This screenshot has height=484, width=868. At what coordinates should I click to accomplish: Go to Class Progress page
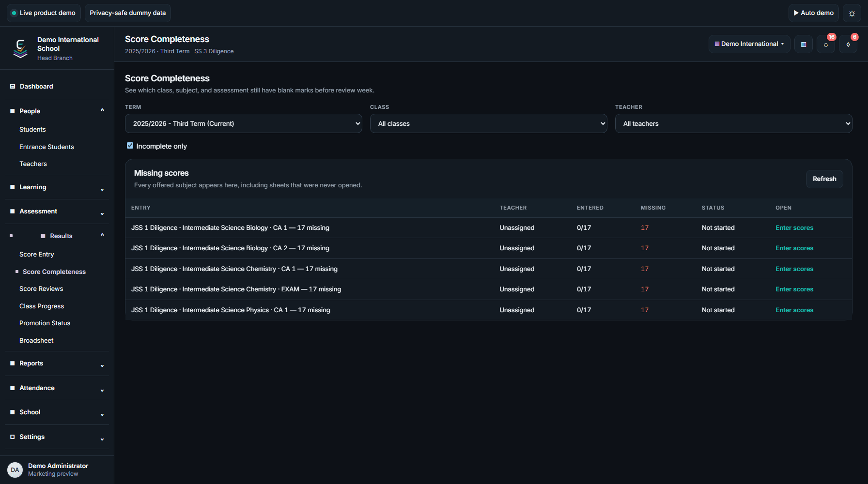42,306
